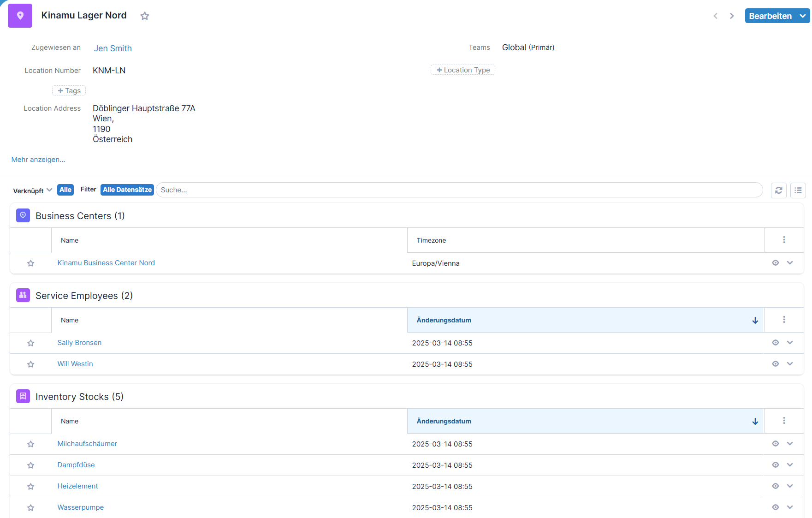Open Jen Smith user link

(x=113, y=48)
